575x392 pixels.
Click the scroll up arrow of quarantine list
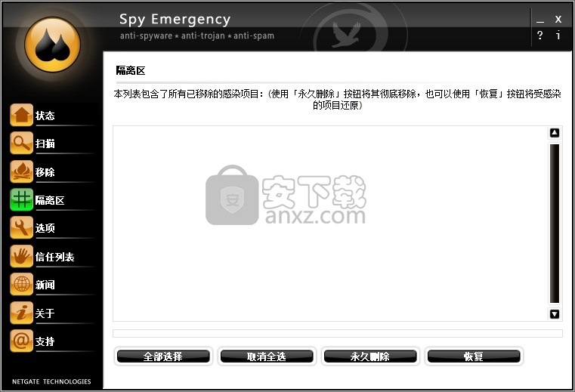point(555,133)
